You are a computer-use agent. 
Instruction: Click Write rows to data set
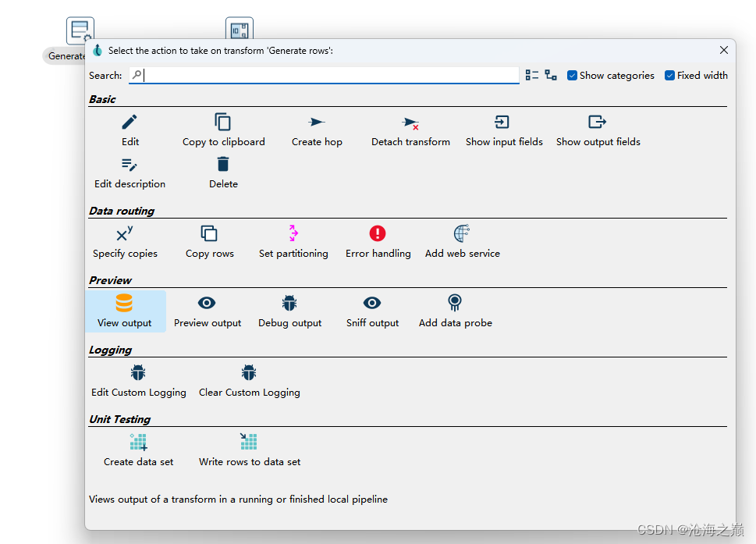[x=249, y=450]
